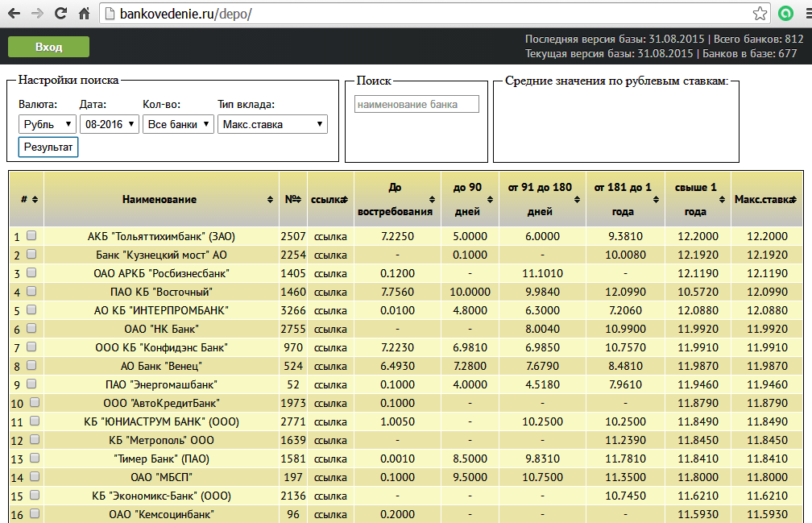
Task: Open ссылка link for АО Банк "Венец"
Action: 330,366
